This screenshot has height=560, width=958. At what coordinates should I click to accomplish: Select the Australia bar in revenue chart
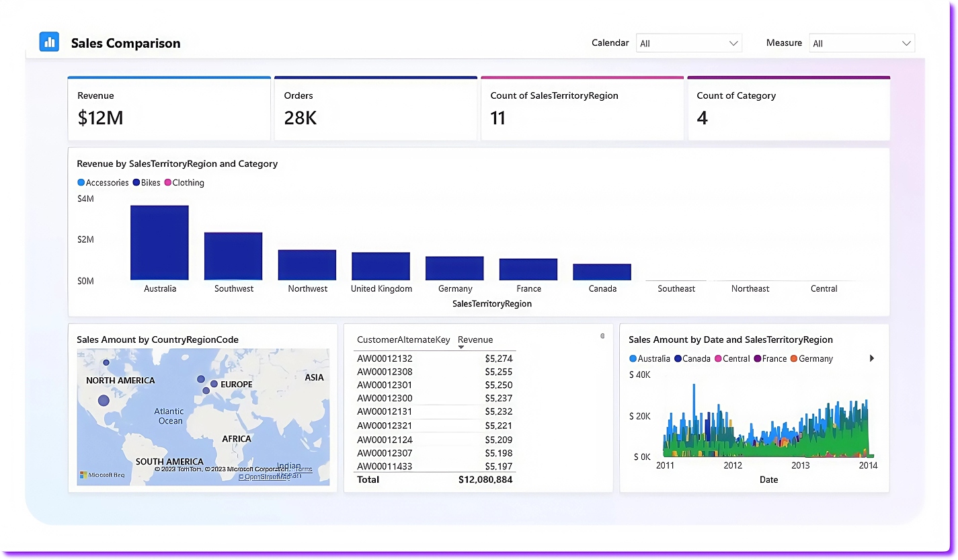click(x=159, y=243)
